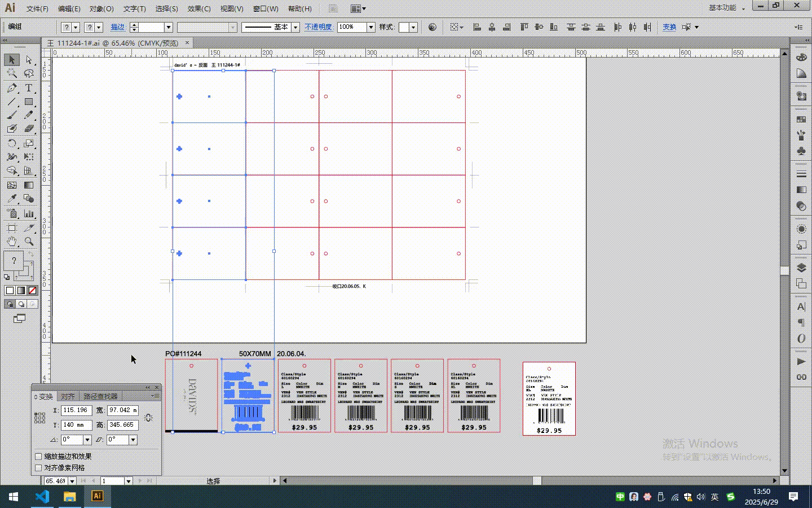Select the Direct Selection white arrow
Image resolution: width=812 pixels, height=508 pixels.
[x=29, y=60]
